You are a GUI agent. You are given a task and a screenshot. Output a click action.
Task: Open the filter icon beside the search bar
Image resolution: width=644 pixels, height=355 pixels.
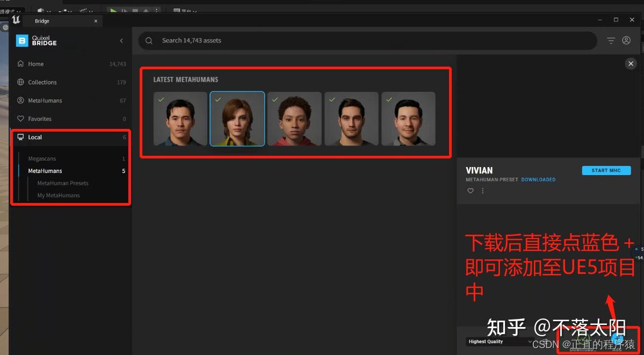pos(611,40)
